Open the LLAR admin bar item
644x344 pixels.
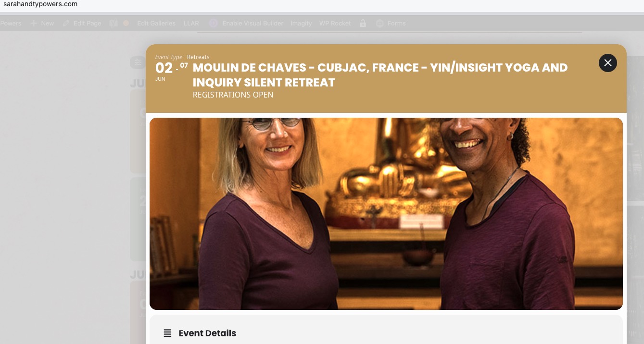(191, 23)
